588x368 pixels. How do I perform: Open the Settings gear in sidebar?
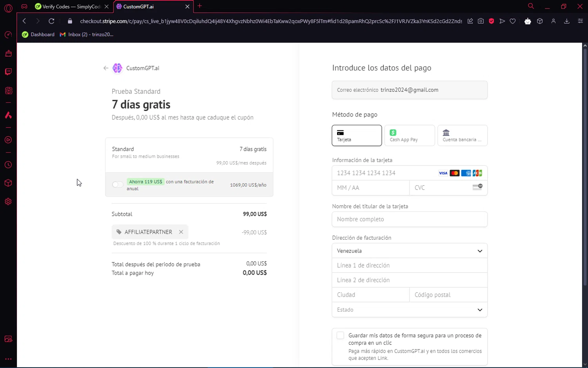point(8,202)
